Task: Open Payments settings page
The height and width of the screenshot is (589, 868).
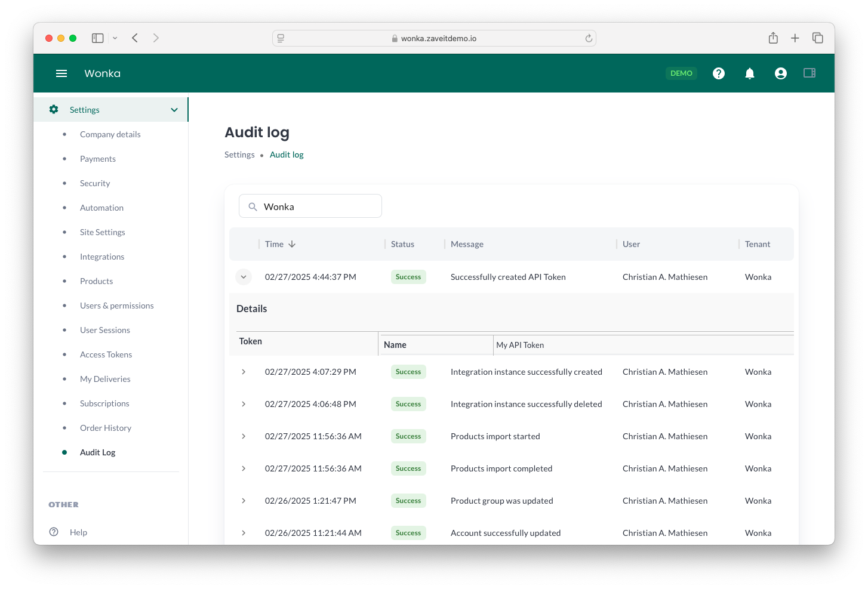Action: point(98,159)
